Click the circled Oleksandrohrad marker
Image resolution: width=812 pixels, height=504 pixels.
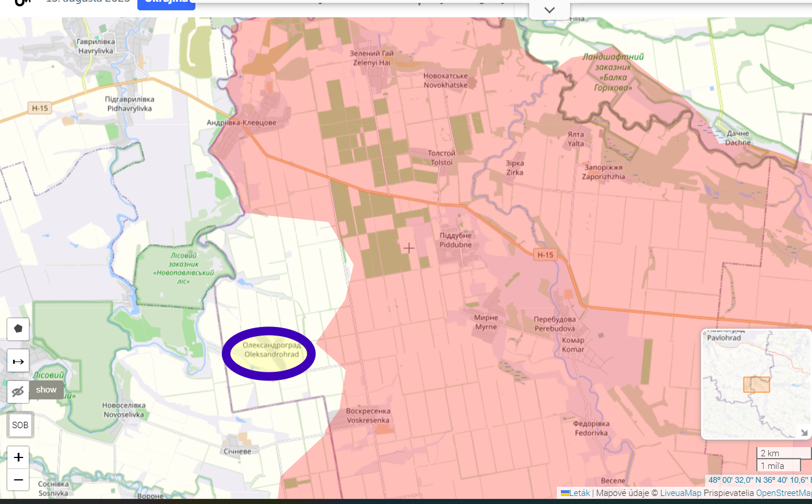pos(269,353)
